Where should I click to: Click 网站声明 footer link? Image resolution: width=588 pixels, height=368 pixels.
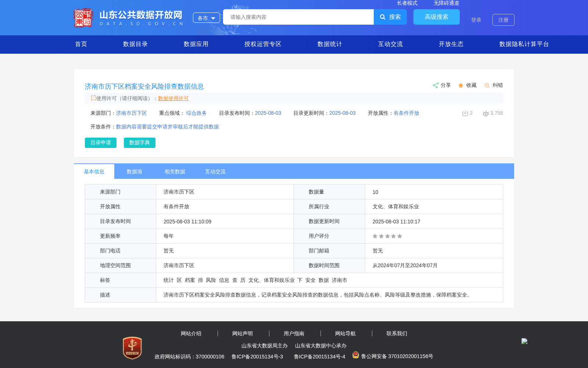click(x=243, y=333)
